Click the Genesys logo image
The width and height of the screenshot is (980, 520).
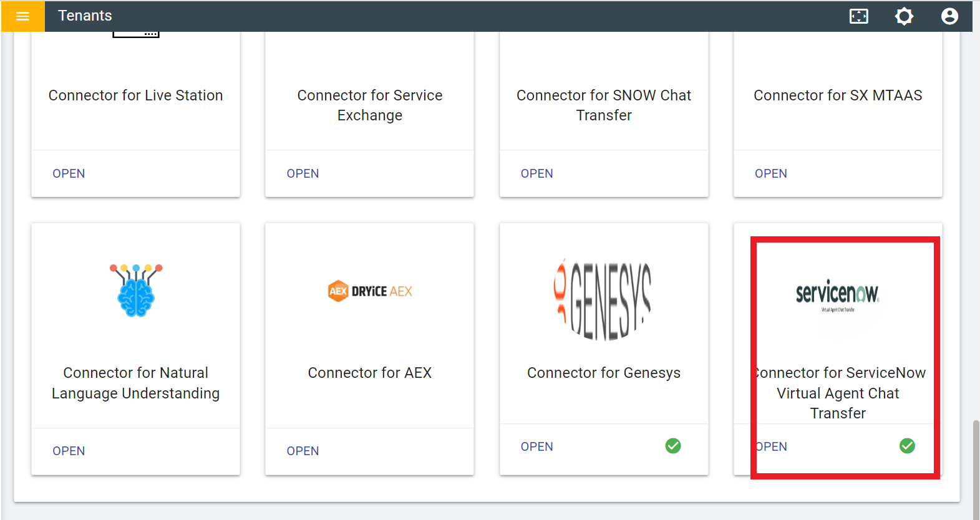603,300
